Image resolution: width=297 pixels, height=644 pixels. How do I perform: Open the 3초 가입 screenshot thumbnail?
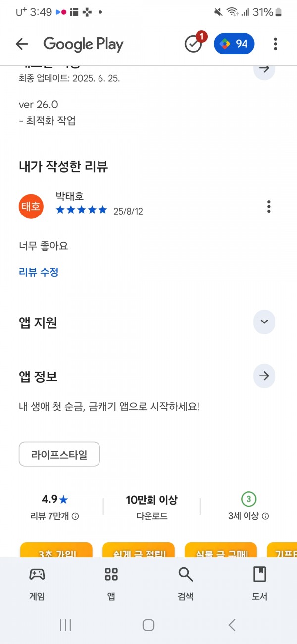(56, 550)
